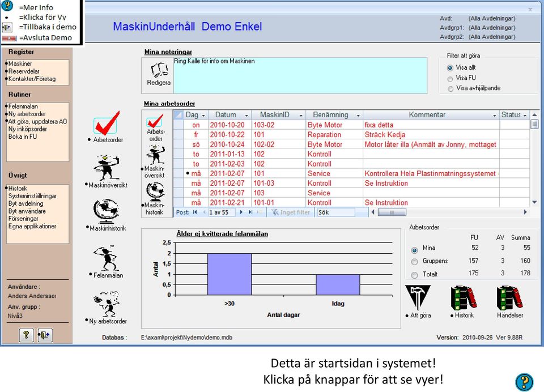Open the Dag column filter dropdown
The image size is (544, 392).
(x=203, y=115)
